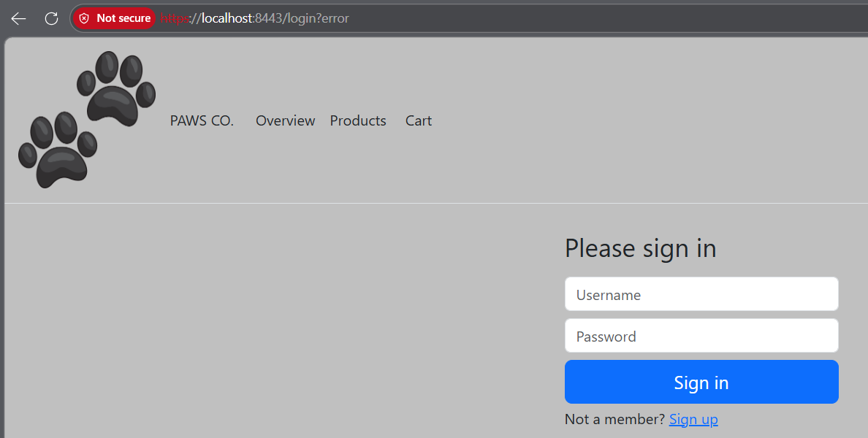View the Cart page
The height and width of the screenshot is (438, 868).
point(419,120)
